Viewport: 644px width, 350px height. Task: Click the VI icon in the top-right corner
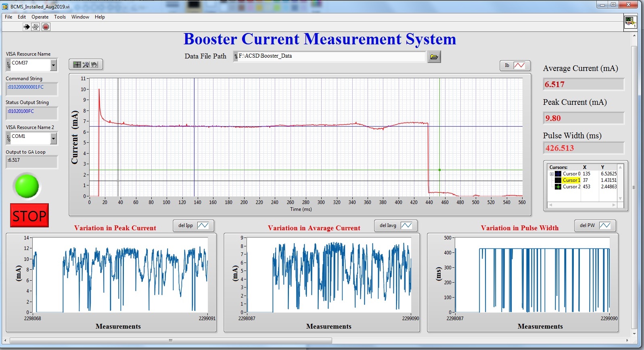pos(630,21)
